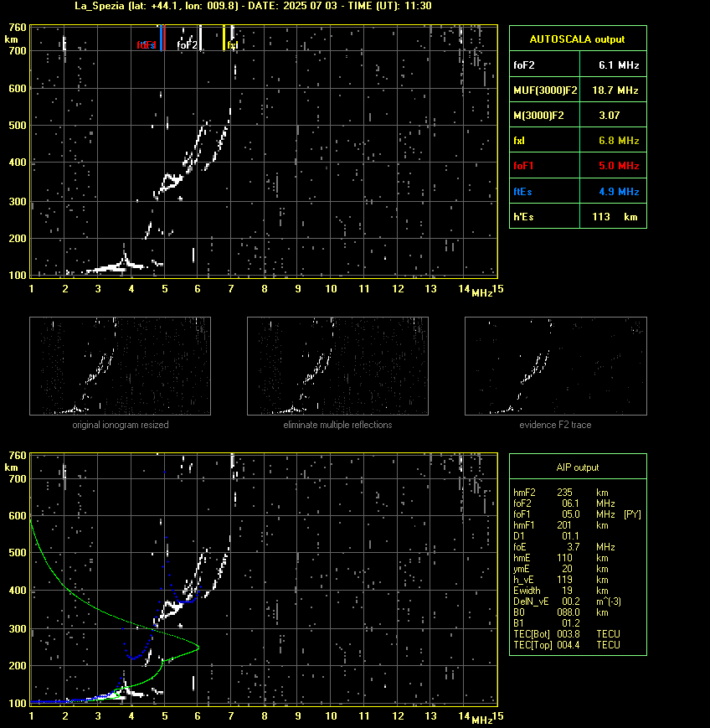This screenshot has height=728, width=710.
Task: Select the h'Es label
Action: click(523, 216)
